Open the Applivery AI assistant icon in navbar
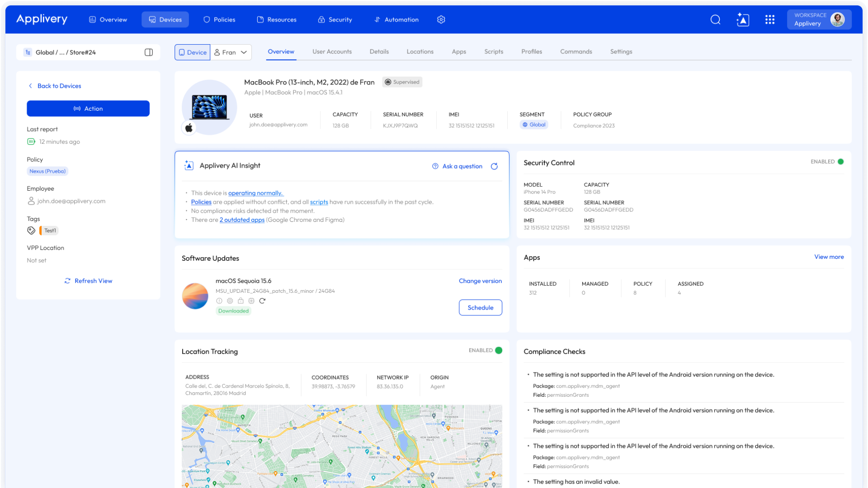868x488 pixels. (743, 19)
